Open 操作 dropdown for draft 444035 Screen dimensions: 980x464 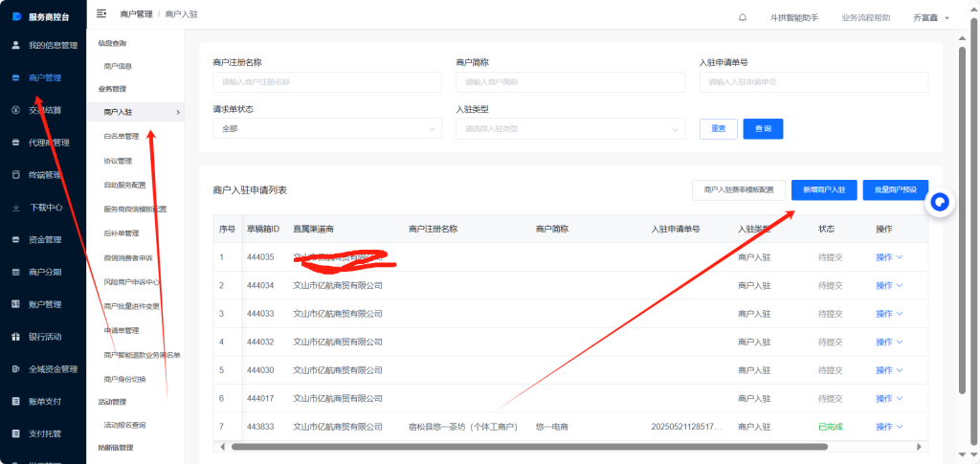889,257
